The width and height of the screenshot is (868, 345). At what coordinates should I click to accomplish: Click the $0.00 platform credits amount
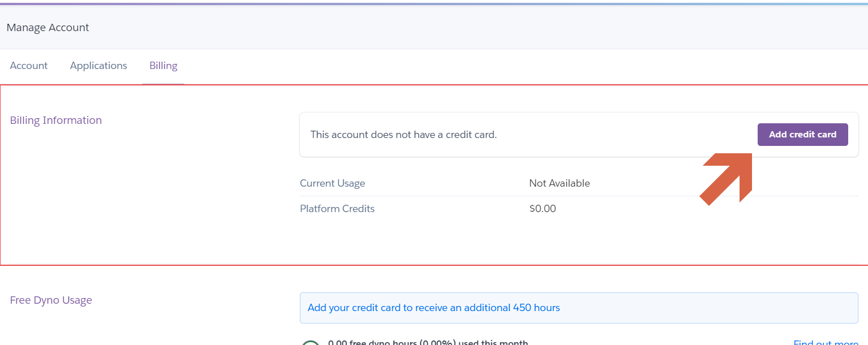point(542,209)
